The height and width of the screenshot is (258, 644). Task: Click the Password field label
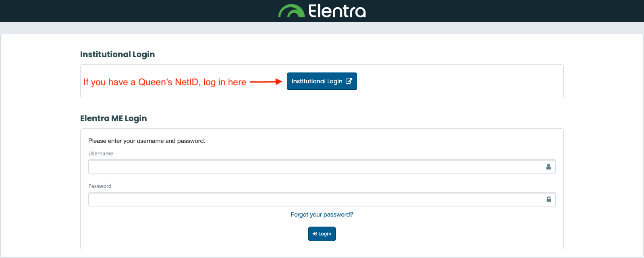coord(100,186)
